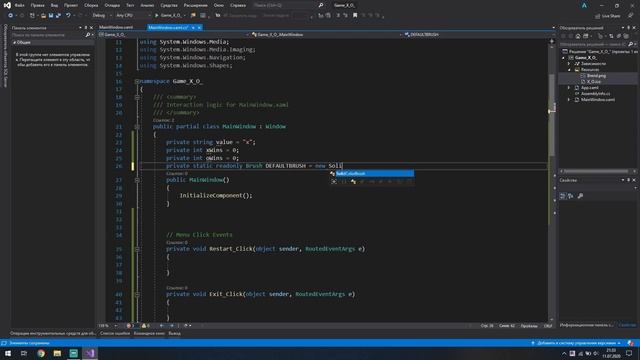The image size is (640, 360).
Task: Pin toggle for the Панель элементов panel
Action: (x=86, y=28)
